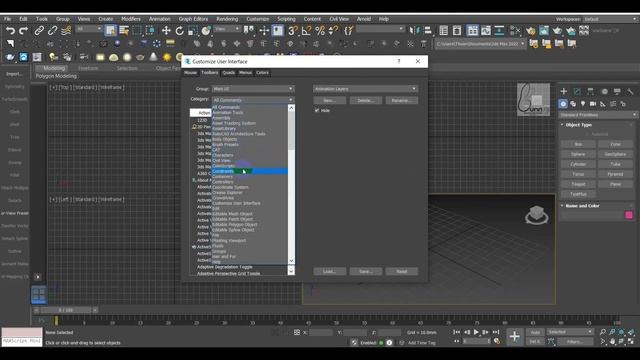Click the Delete... toolbar button
Viewport: 640px width, 360px height.
pos(365,100)
